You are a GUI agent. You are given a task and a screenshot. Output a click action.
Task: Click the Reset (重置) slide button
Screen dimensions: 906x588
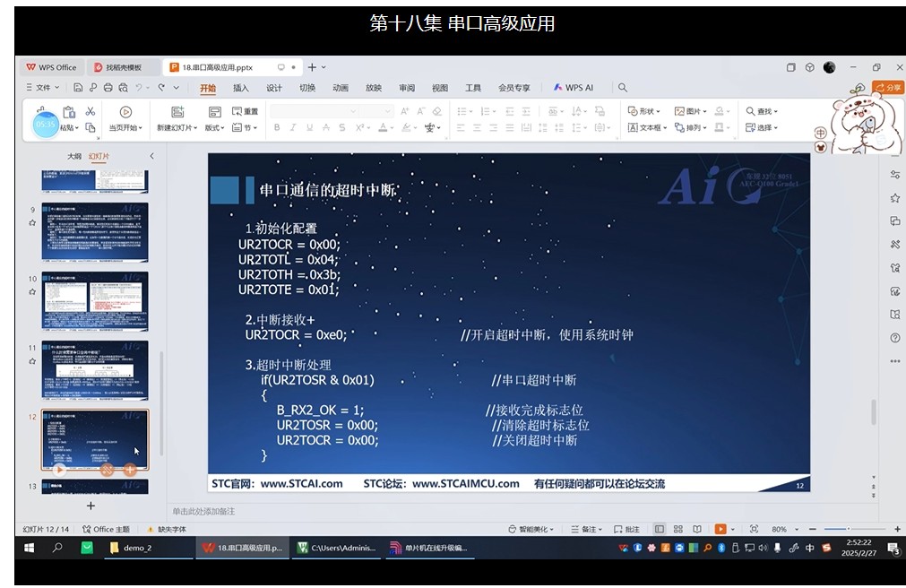pyautogui.click(x=245, y=111)
